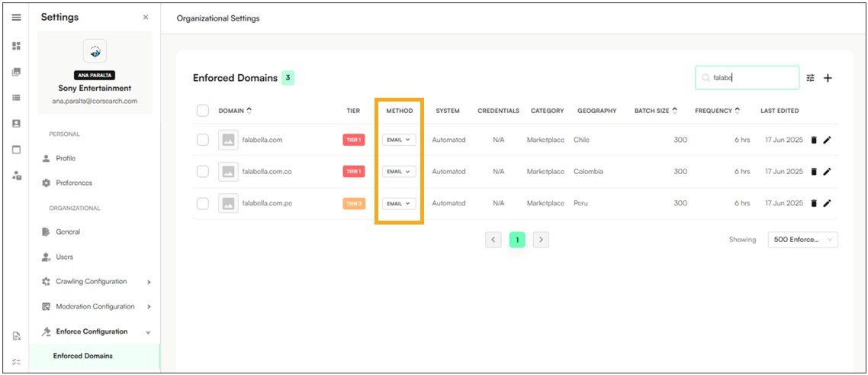Open Email method dropdown for falabella.com.pe
Screen dimensions: 868x375
pos(399,203)
